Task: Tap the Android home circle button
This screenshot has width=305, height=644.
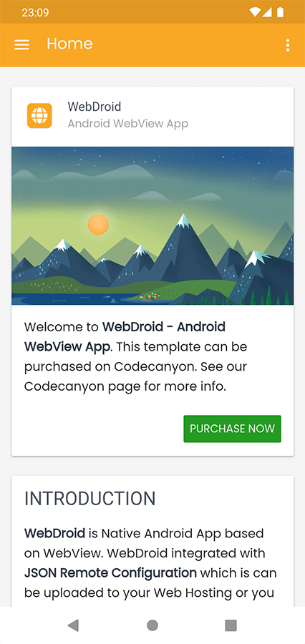Action: (x=152, y=625)
